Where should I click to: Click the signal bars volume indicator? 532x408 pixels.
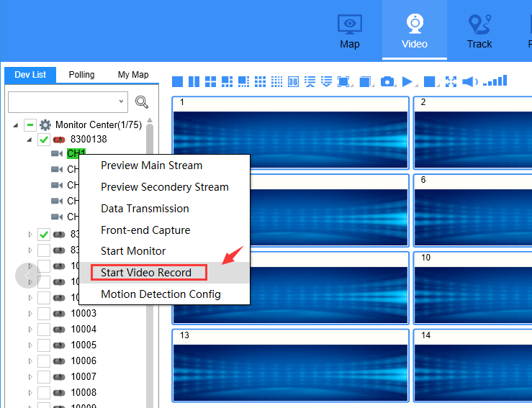click(495, 81)
